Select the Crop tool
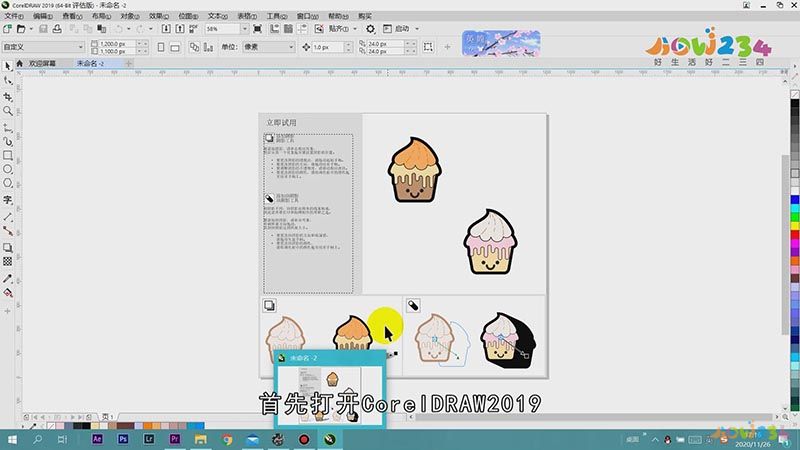Image resolution: width=800 pixels, height=450 pixels. click(x=8, y=96)
